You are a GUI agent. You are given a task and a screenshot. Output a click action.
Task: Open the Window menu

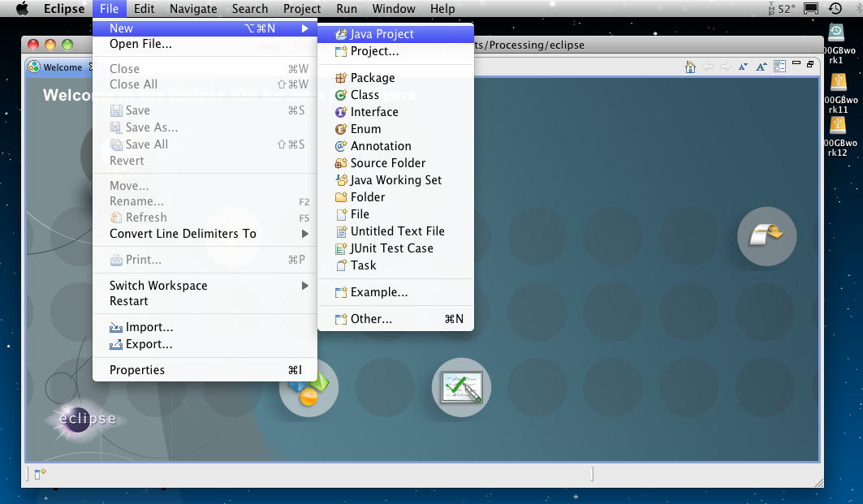tap(394, 9)
